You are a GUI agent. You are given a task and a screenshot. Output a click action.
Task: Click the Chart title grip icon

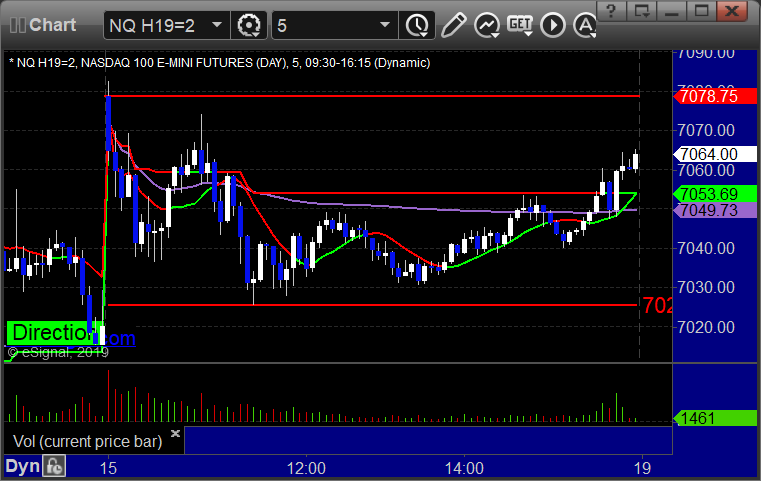click(17, 25)
